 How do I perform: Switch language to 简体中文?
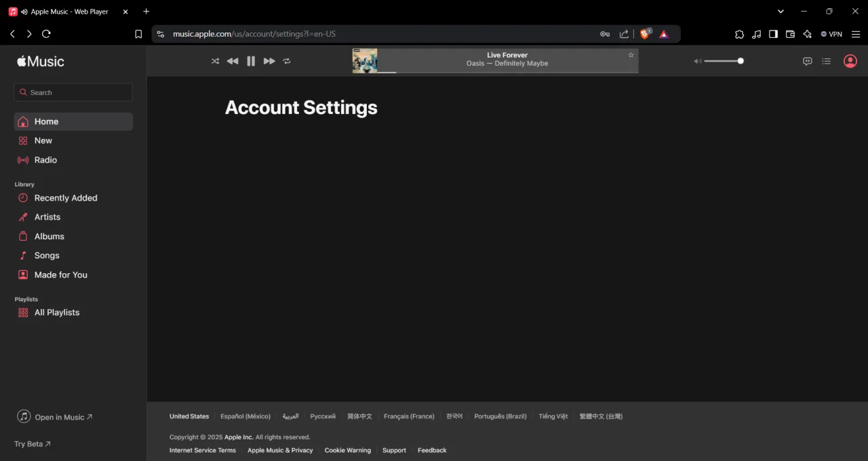pos(359,416)
